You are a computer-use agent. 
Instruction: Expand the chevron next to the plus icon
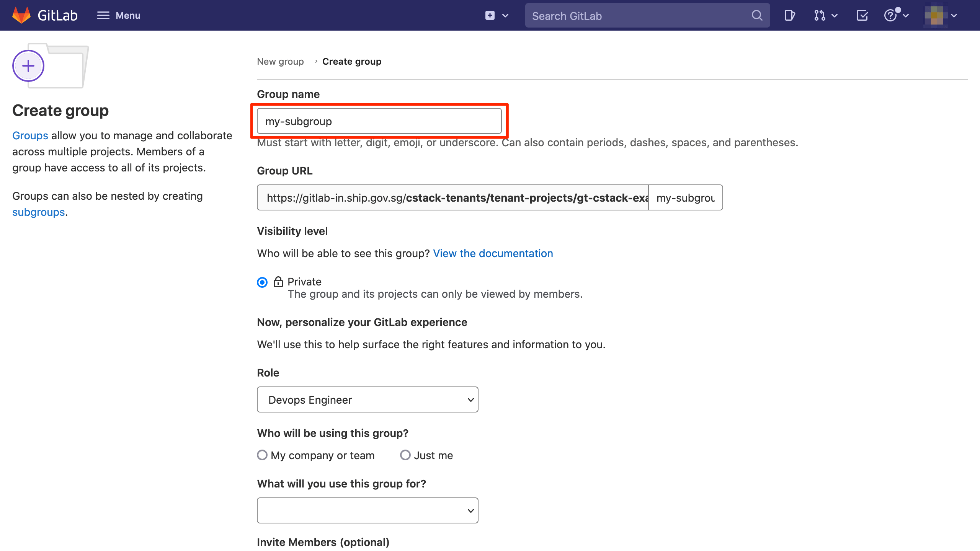tap(505, 15)
